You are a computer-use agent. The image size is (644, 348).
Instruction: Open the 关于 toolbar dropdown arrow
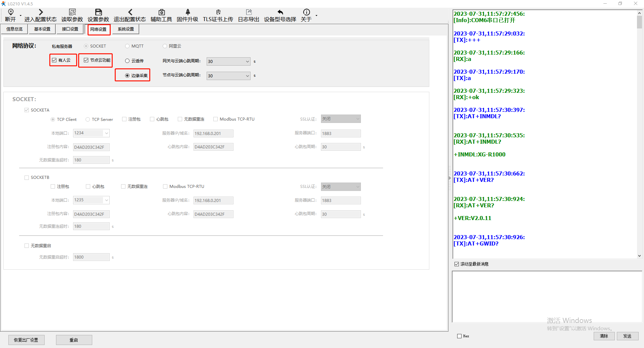point(316,15)
